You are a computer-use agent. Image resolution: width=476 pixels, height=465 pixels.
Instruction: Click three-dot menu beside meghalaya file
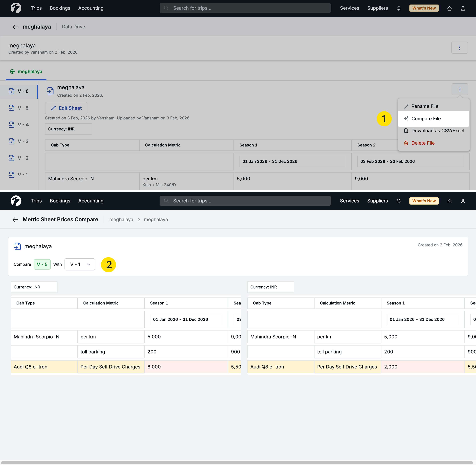(460, 89)
